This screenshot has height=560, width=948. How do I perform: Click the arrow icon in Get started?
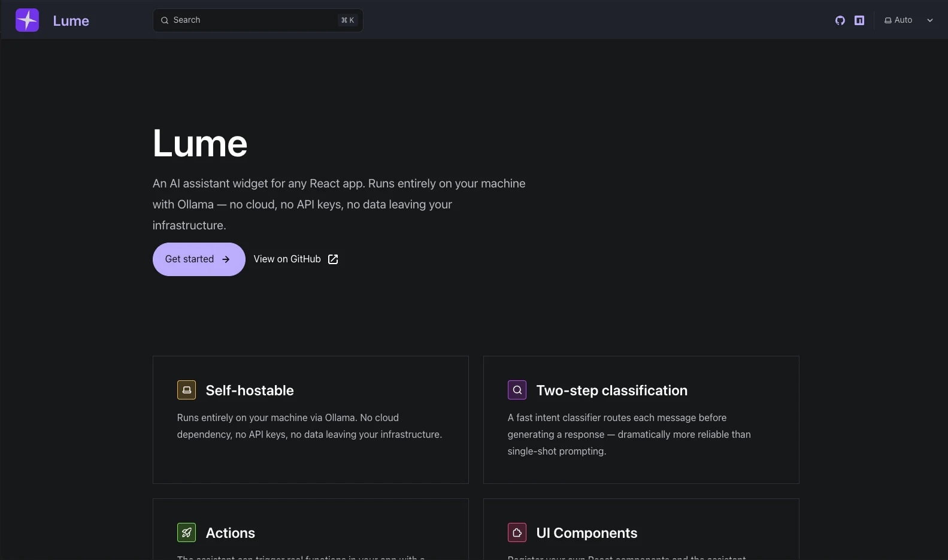pyautogui.click(x=226, y=259)
